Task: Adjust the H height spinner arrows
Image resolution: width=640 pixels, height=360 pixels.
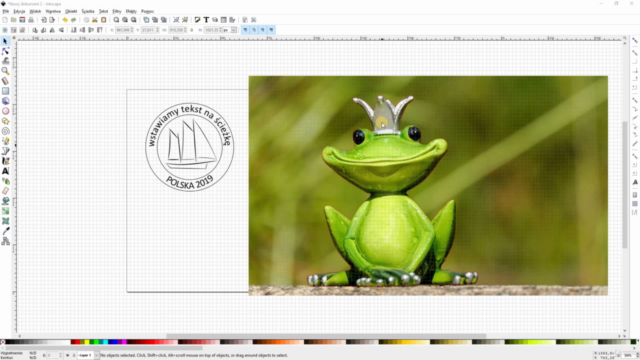Action: tap(221, 30)
